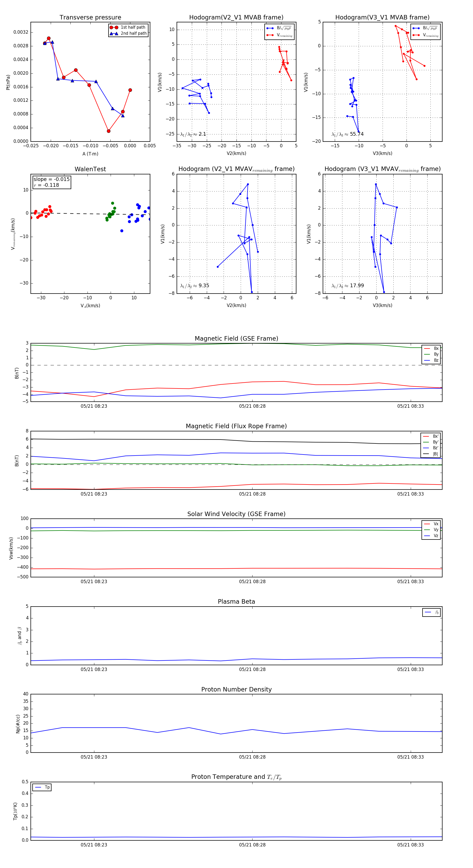The height and width of the screenshot is (868, 473).
Task: Click the "λ1/λ3 ≈ 55.74" annotation
Action: coord(347,134)
